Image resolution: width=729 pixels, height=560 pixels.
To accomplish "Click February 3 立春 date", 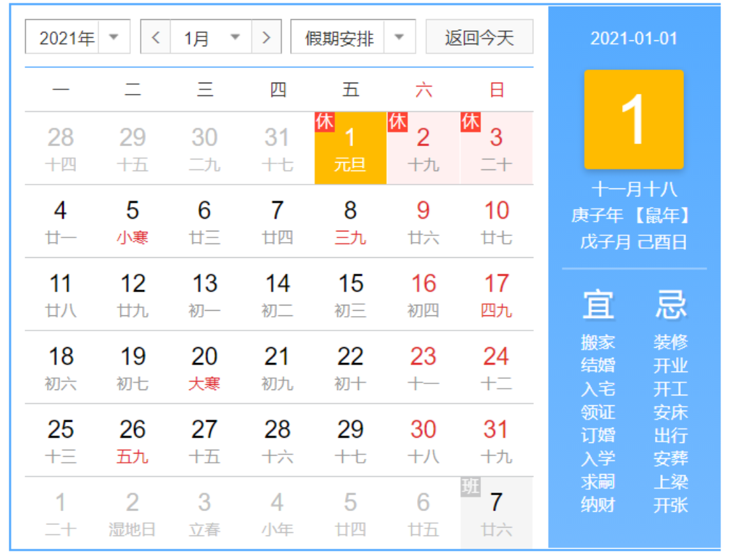I will pos(204,513).
